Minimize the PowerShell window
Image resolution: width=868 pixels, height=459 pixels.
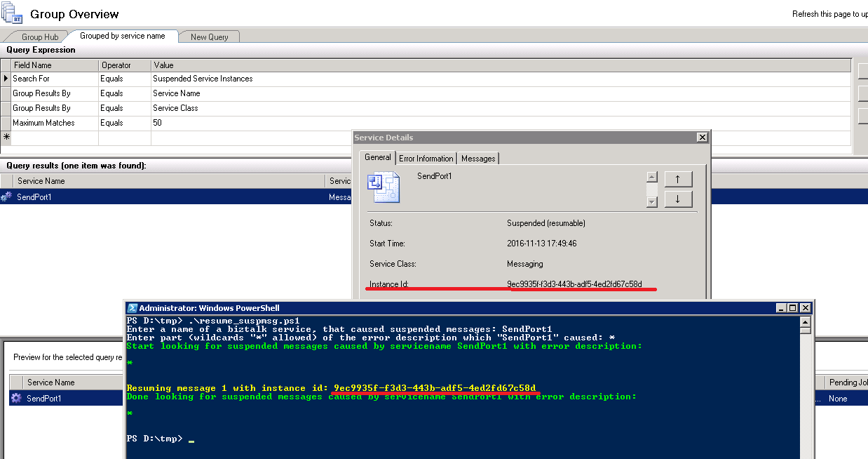[782, 307]
